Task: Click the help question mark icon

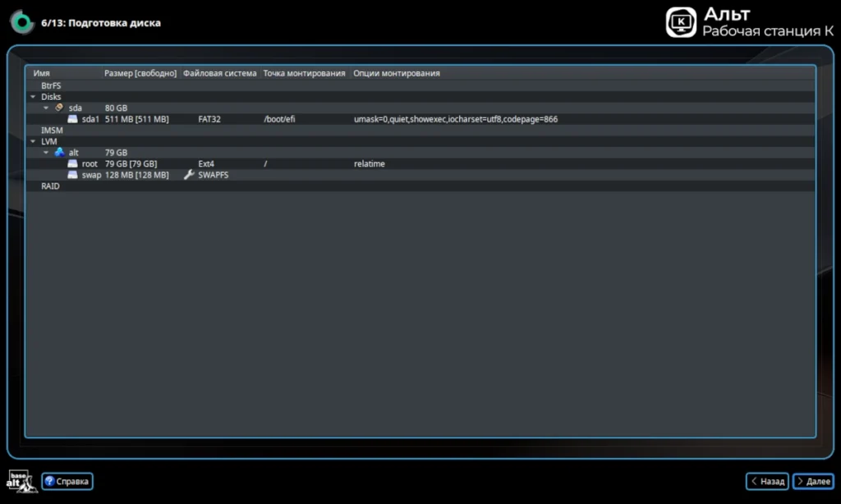Action: pos(49,481)
